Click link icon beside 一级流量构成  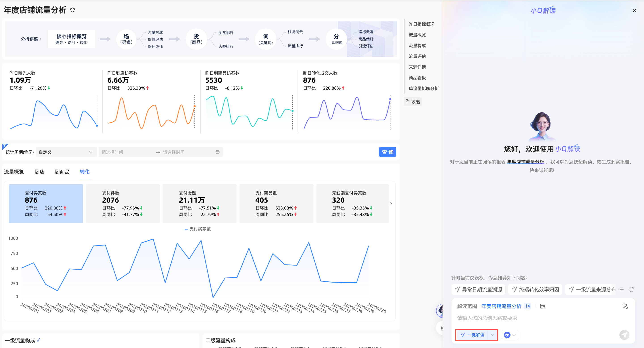tap(38, 340)
